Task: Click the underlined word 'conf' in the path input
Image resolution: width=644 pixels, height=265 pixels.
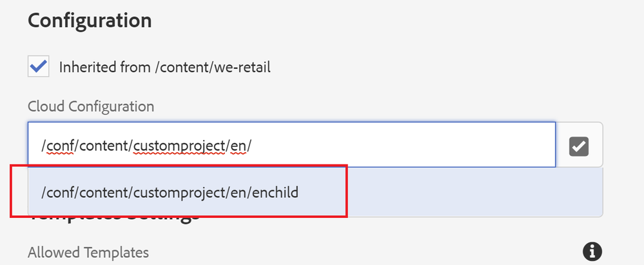Action: pos(58,146)
